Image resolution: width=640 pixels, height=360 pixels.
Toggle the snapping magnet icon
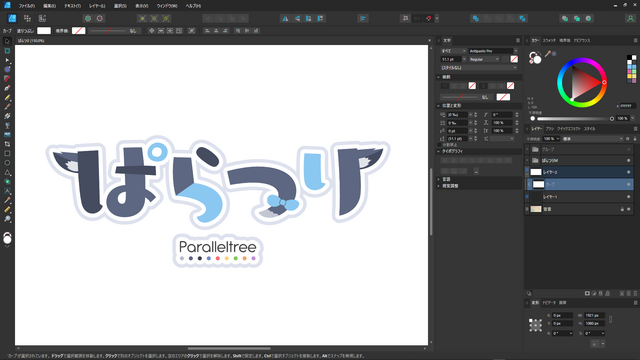(429, 18)
